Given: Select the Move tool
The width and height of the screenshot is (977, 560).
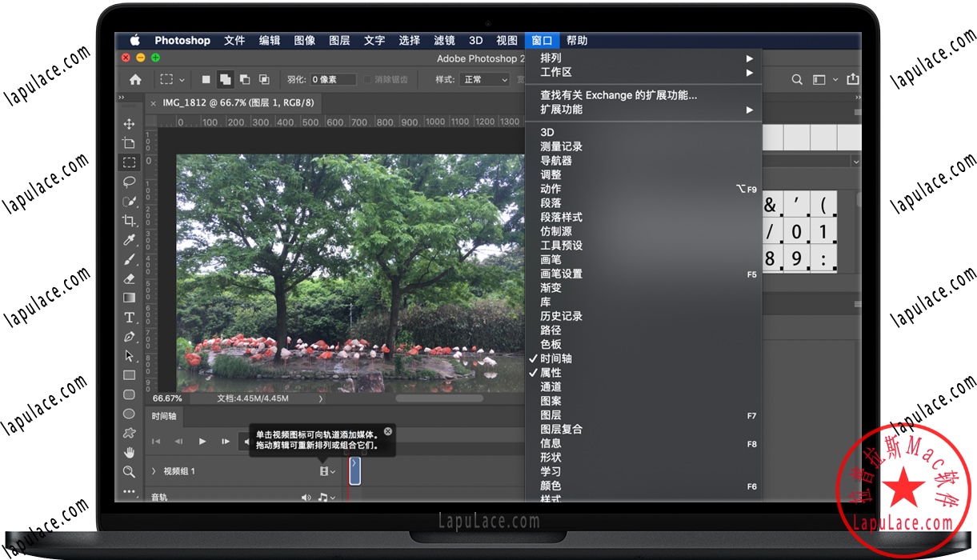Looking at the screenshot, I should [130, 124].
